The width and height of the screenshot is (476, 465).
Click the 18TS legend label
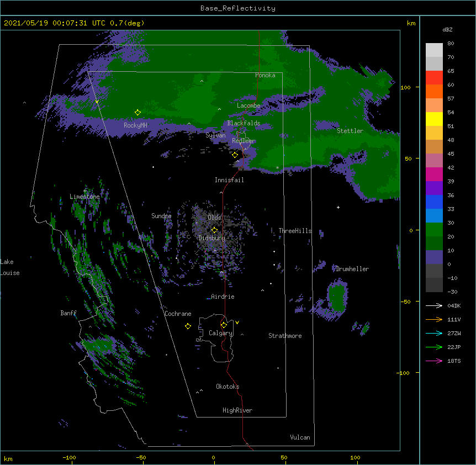point(454,361)
